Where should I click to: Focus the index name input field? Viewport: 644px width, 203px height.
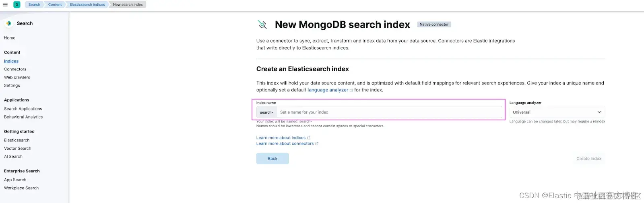389,112
